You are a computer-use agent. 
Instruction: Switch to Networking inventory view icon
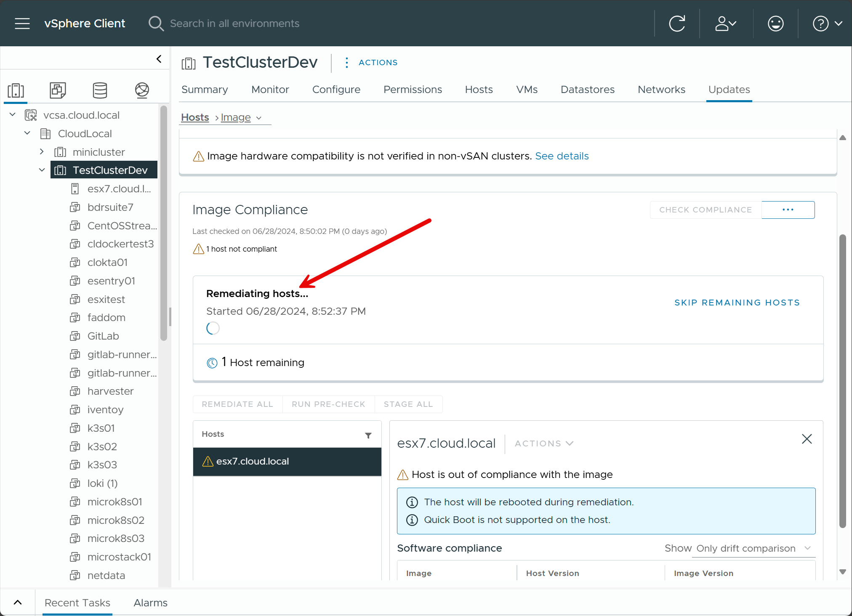(142, 90)
